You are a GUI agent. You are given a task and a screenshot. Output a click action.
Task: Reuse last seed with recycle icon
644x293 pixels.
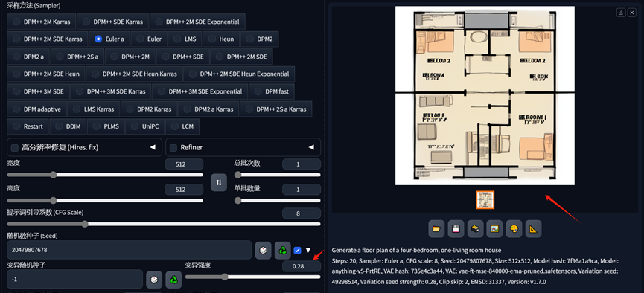(x=283, y=251)
